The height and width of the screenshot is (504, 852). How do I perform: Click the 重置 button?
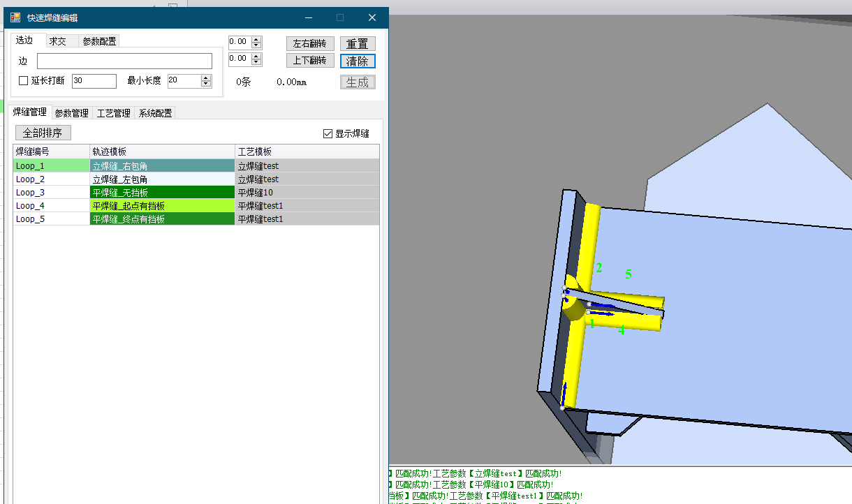pyautogui.click(x=358, y=44)
